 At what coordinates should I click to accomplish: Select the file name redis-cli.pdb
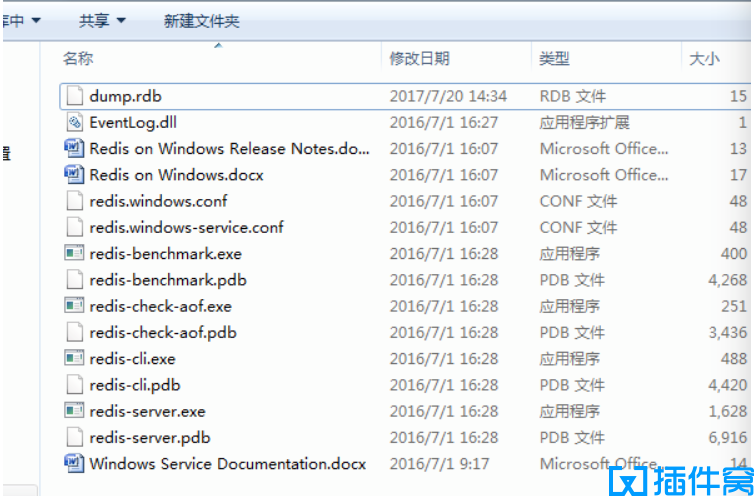135,385
